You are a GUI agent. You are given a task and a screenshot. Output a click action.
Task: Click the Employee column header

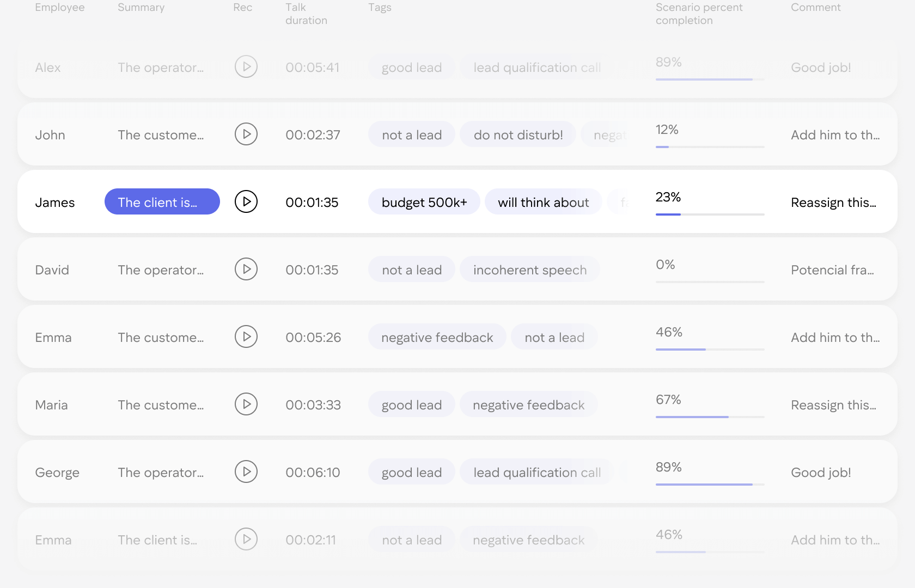tap(60, 8)
